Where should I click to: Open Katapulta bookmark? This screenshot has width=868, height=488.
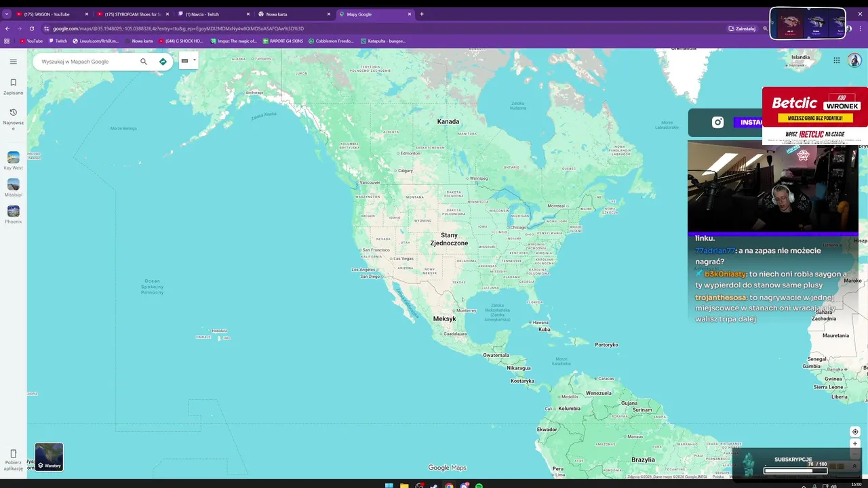pyautogui.click(x=383, y=41)
